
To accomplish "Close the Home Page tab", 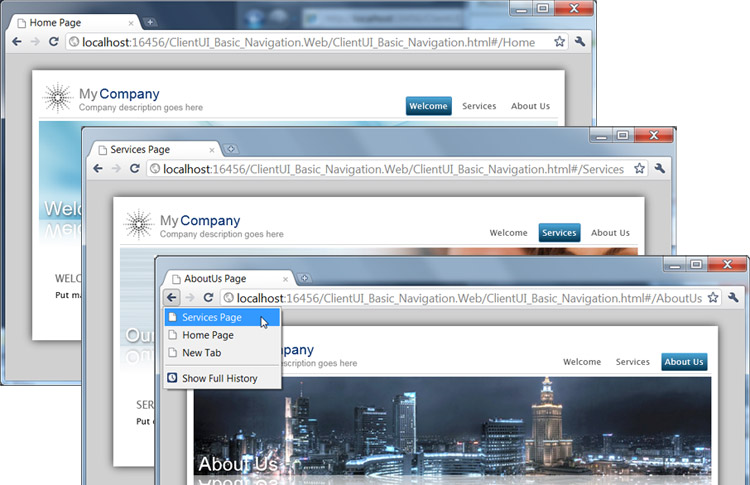I will click(131, 23).
